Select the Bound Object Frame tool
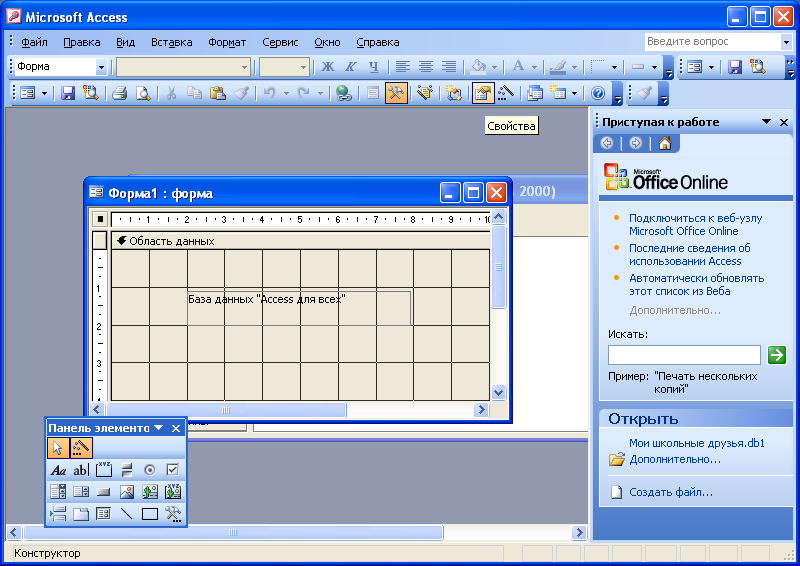Viewport: 800px width, 566px height. (x=172, y=492)
